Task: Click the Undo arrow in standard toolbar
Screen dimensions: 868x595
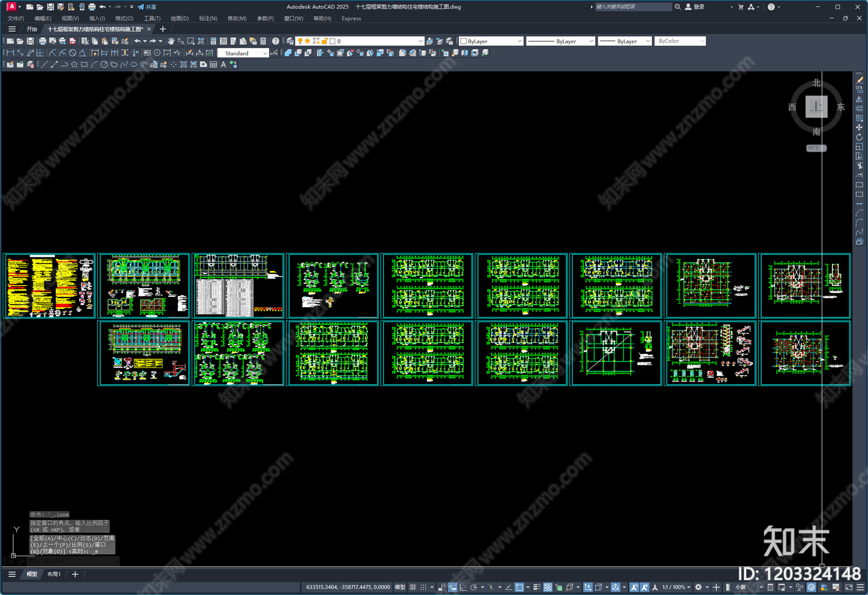Action: coord(138,41)
